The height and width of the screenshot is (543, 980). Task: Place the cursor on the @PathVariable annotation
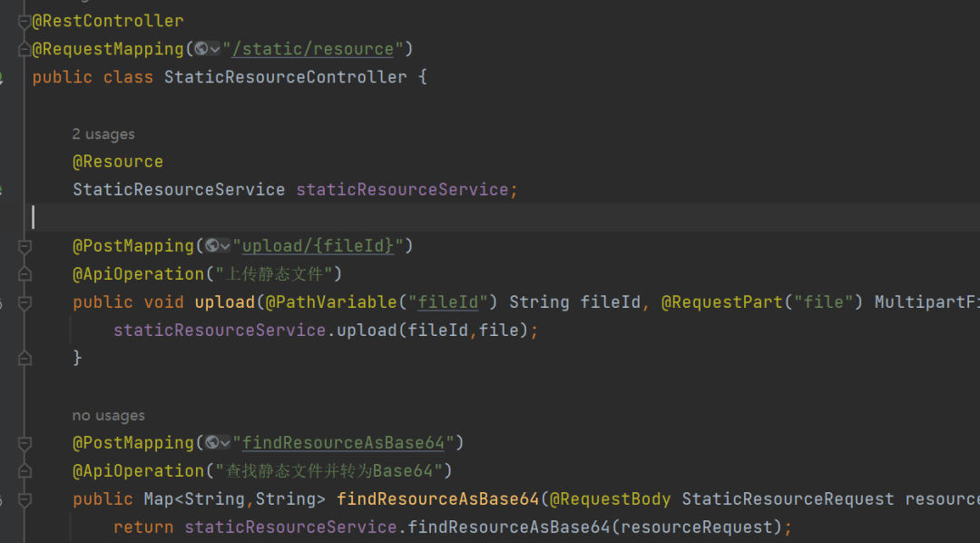(x=331, y=302)
